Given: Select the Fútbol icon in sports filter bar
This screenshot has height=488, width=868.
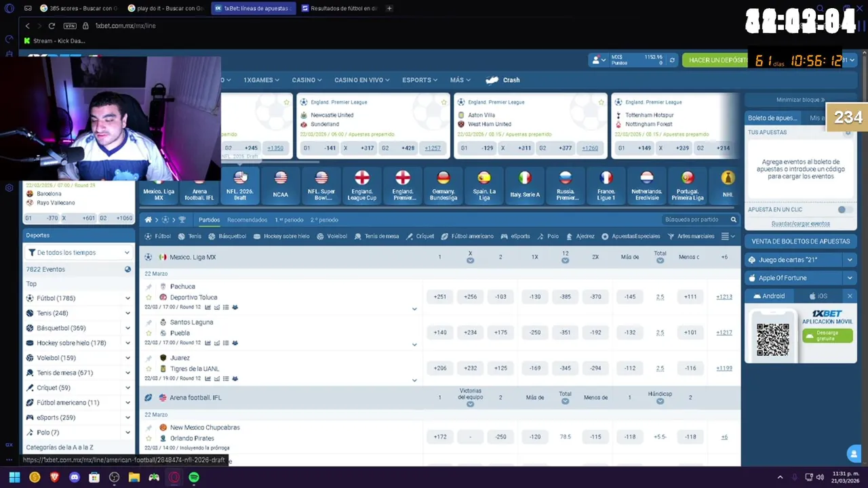Looking at the screenshot, I should 148,237.
